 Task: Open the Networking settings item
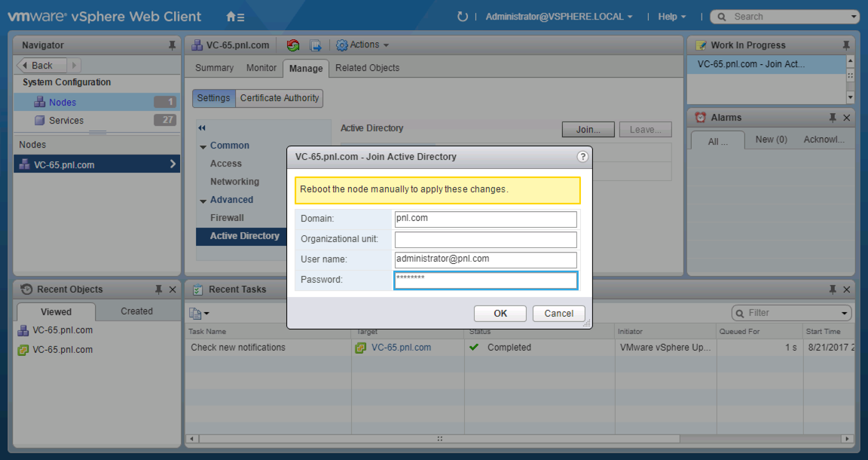coord(234,182)
